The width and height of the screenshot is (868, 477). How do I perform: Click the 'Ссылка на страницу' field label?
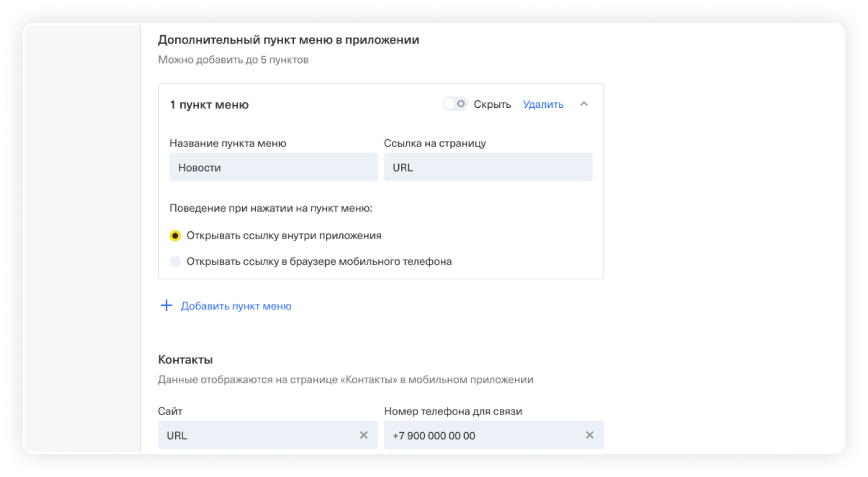435,143
